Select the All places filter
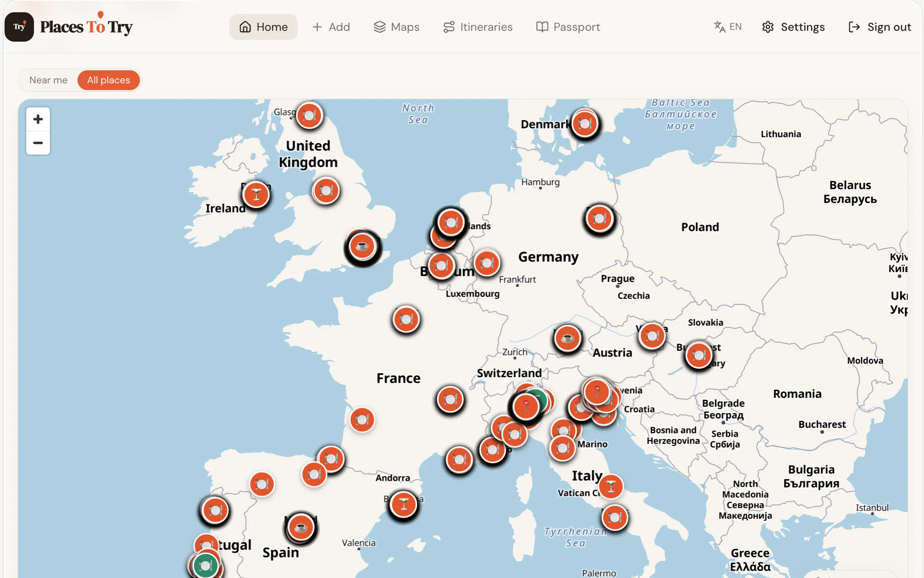Image resolution: width=924 pixels, height=578 pixels. [109, 80]
